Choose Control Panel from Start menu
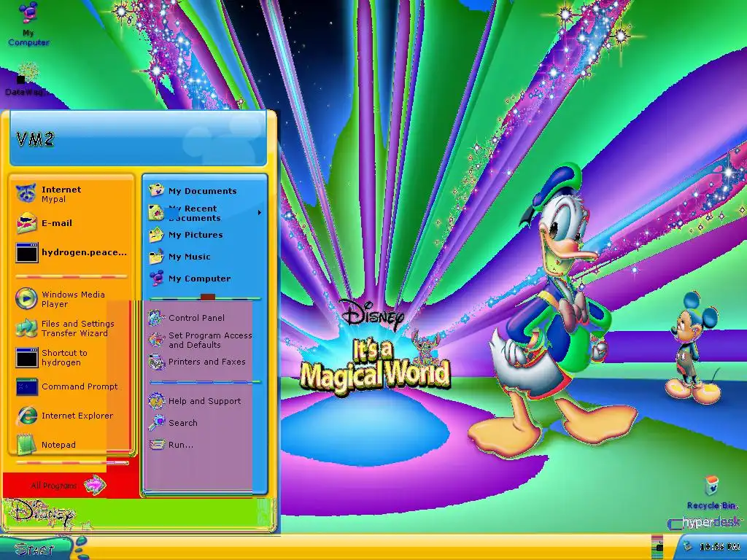 (x=205, y=318)
